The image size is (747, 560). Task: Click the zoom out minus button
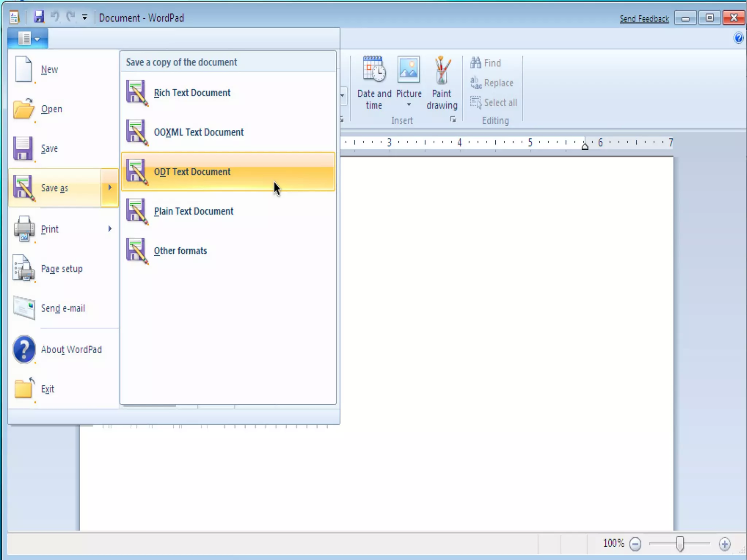[x=635, y=544]
